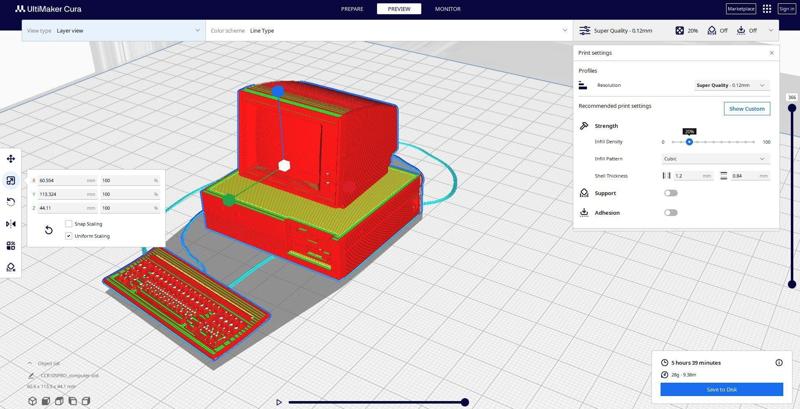This screenshot has height=409, width=800.
Task: Click the model file name in object list
Action: pyautogui.click(x=69, y=375)
